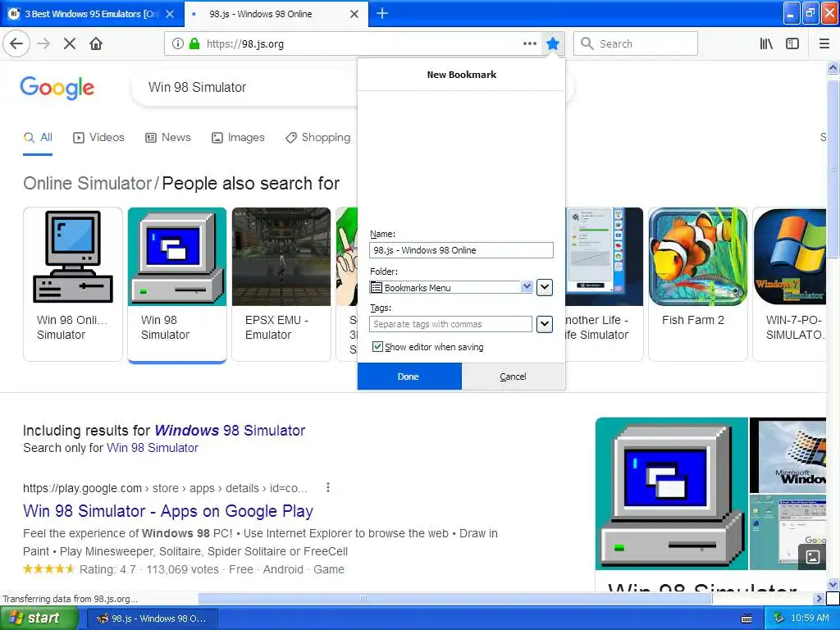
Task: Switch to Images search results
Action: 239,138
